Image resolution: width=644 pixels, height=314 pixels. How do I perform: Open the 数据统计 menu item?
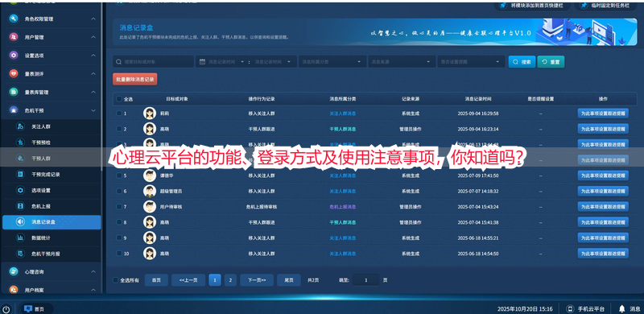coord(52,238)
